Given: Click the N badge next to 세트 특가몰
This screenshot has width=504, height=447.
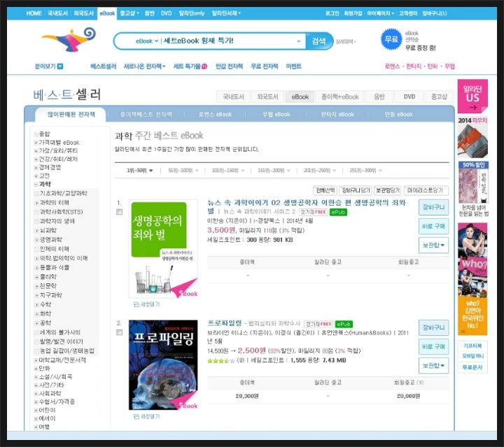Looking at the screenshot, I should click(x=204, y=66).
